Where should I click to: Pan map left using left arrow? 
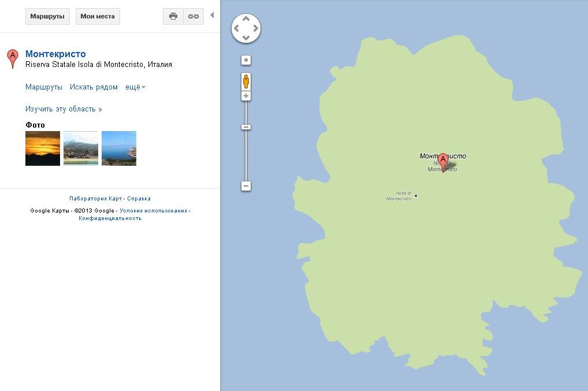237,28
